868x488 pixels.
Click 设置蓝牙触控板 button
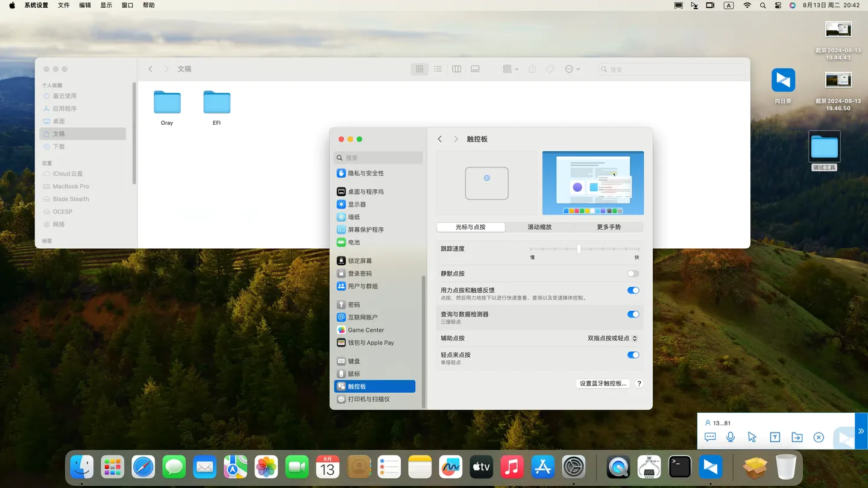pos(603,383)
